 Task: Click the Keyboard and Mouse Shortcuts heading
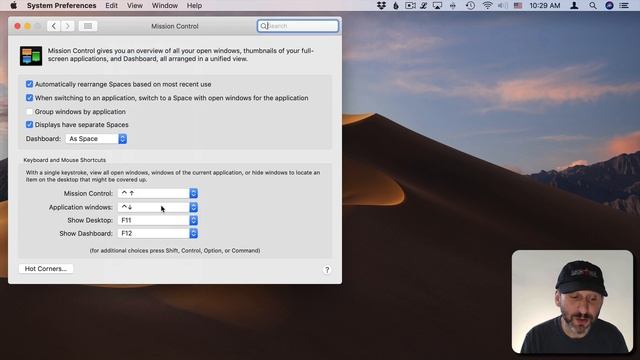64,160
